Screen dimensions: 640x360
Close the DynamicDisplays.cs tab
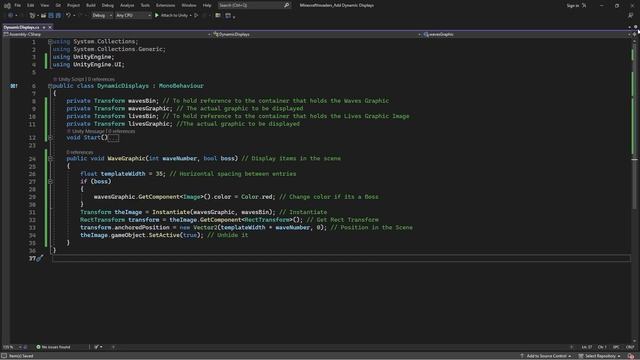tap(50, 27)
